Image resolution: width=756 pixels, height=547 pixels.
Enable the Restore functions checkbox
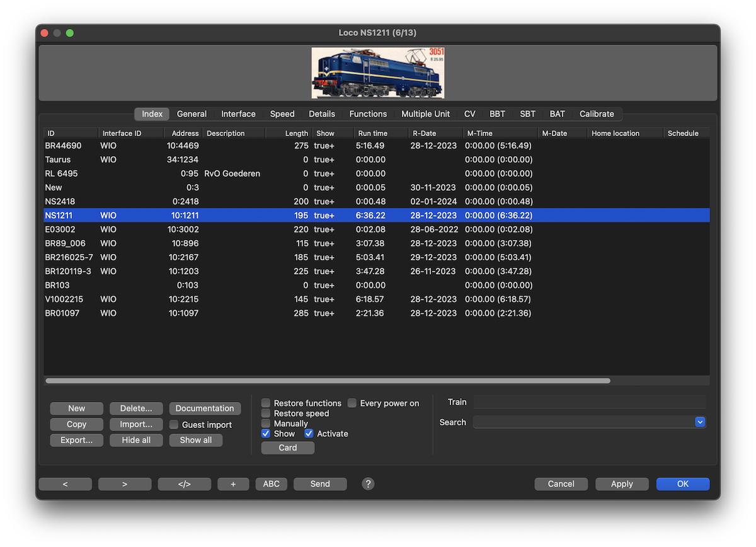[266, 403]
